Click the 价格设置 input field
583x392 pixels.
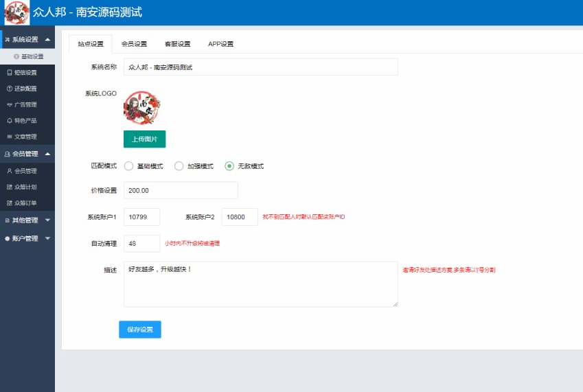click(181, 190)
